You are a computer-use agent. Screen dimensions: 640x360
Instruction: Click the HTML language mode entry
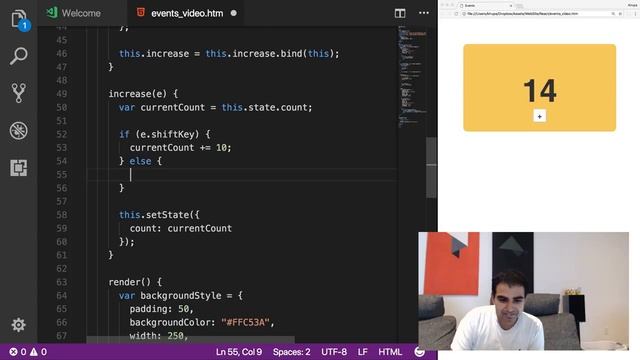pos(390,352)
